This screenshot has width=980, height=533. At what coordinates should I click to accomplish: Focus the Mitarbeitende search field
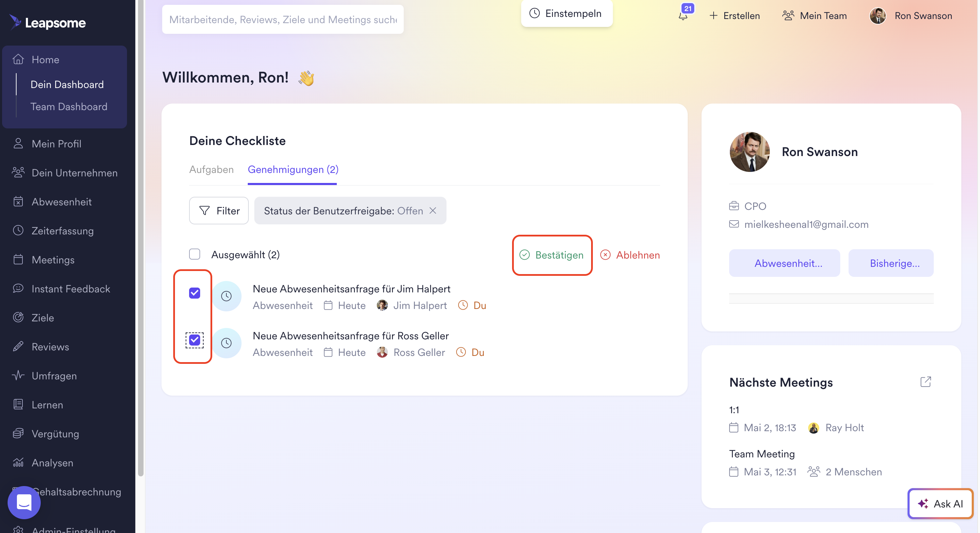[x=283, y=19]
